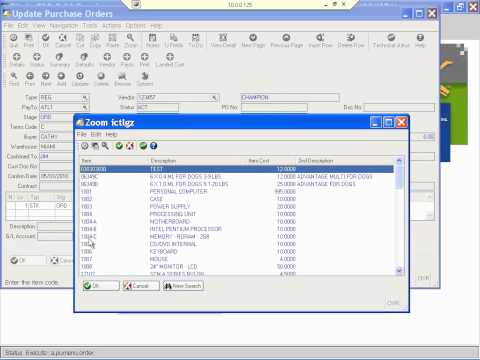Click the Vendor field lookup arrow
The image size is (480, 360).
point(214,98)
